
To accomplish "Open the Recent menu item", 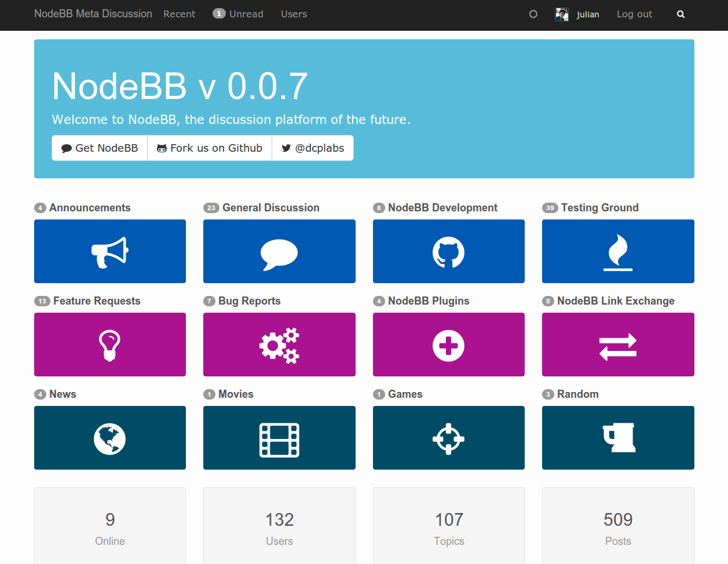I will [180, 14].
